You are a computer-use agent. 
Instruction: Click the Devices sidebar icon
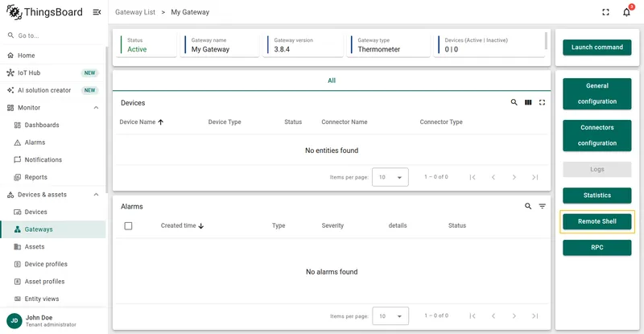(x=17, y=212)
